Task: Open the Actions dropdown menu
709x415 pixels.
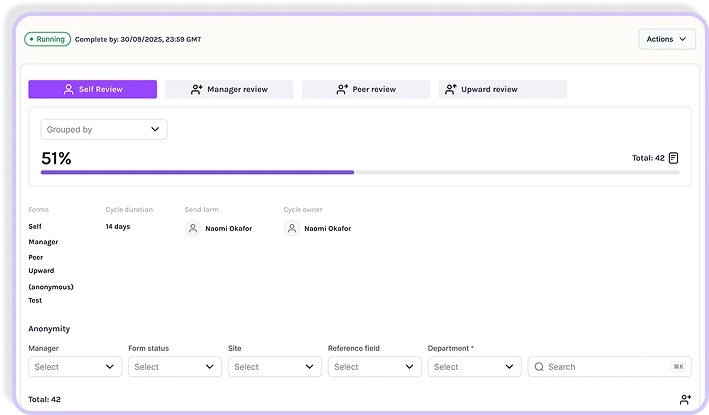Action: click(x=666, y=39)
